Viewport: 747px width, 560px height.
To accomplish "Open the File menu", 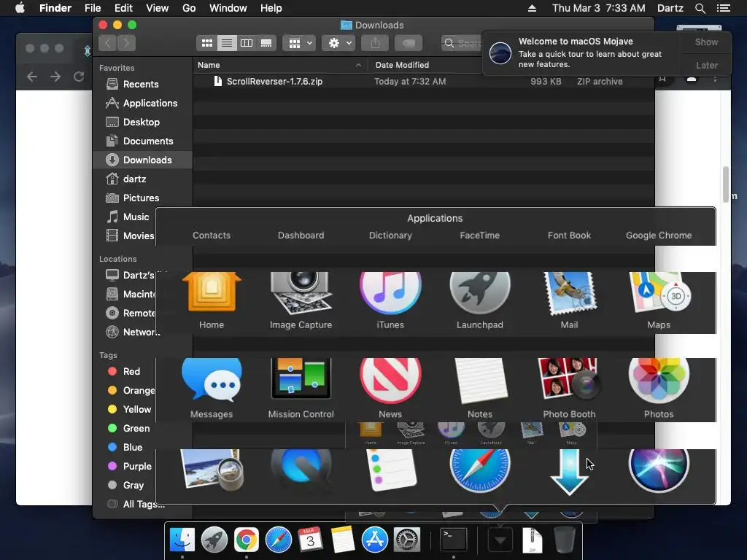I will (93, 8).
